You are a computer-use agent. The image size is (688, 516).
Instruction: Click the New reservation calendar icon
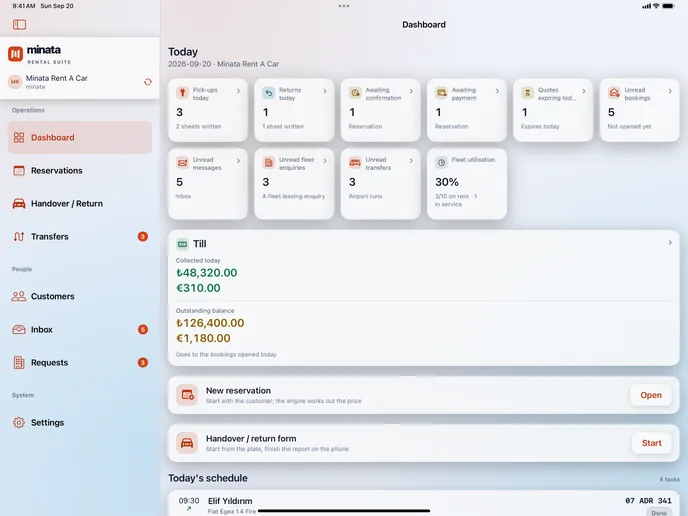[x=187, y=395]
